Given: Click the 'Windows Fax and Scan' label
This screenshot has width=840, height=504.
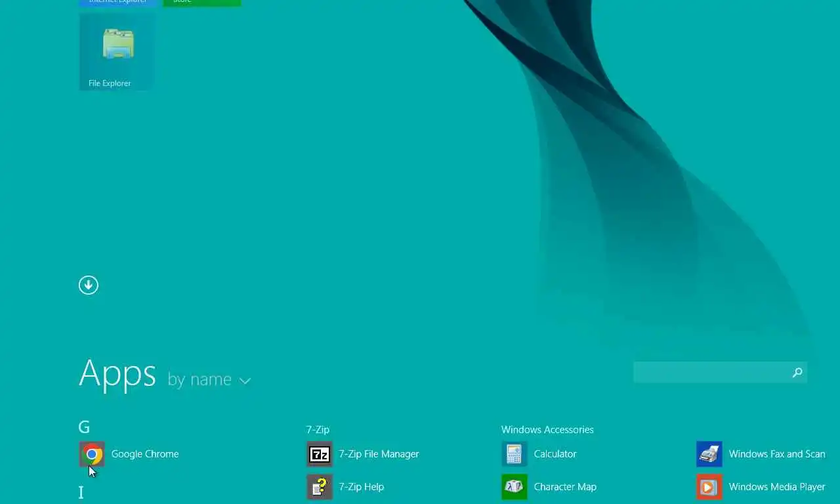Looking at the screenshot, I should pos(777,454).
